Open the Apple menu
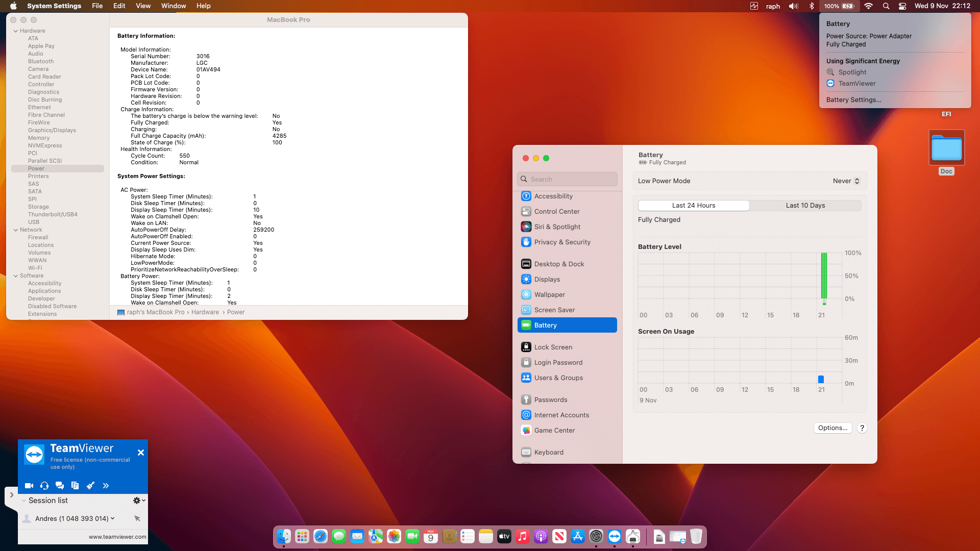 click(x=14, y=6)
